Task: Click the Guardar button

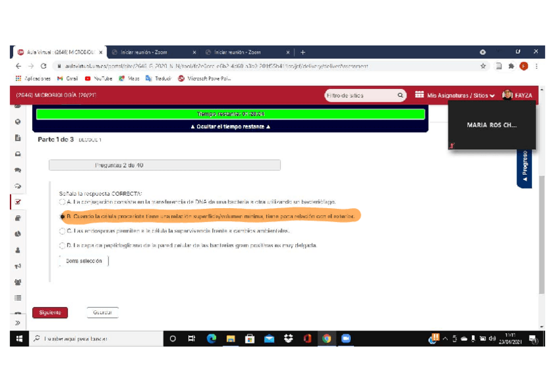Action: pos(103,313)
